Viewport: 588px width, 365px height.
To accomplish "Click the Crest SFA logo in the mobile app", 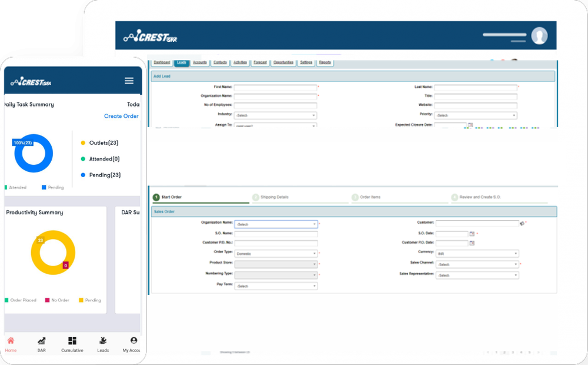I will coord(31,81).
